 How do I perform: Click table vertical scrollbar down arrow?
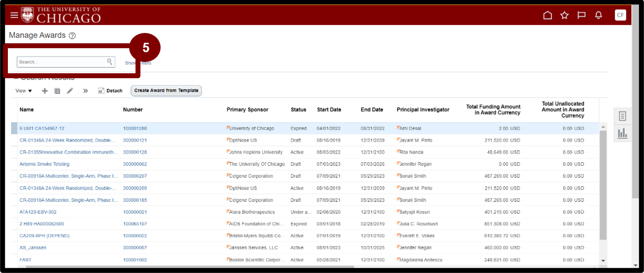[x=603, y=260]
